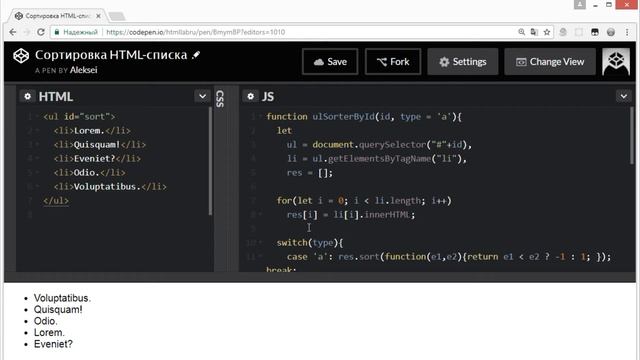The height and width of the screenshot is (360, 640).
Task: Click the Chrome profile icon in title bar
Action: coord(580,4)
